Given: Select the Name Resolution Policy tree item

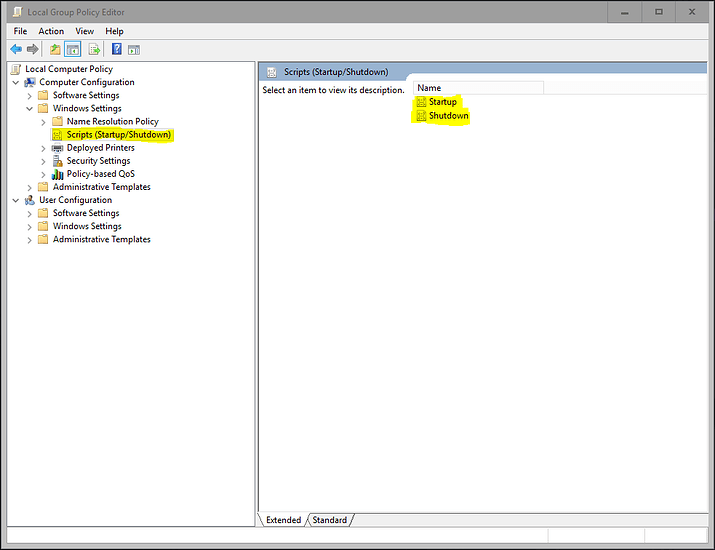Looking at the screenshot, I should [x=113, y=122].
